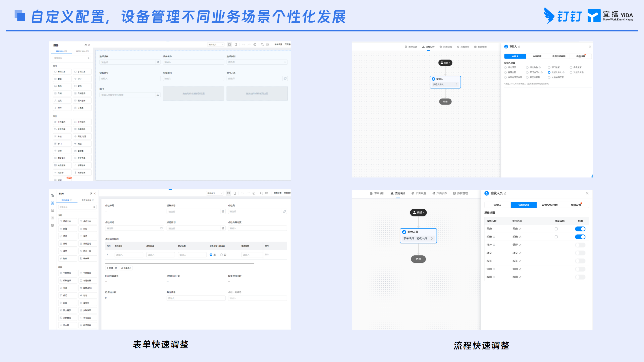Check 批量审批 checkbox in 同意 row
This screenshot has height=362, width=644.
click(x=556, y=229)
